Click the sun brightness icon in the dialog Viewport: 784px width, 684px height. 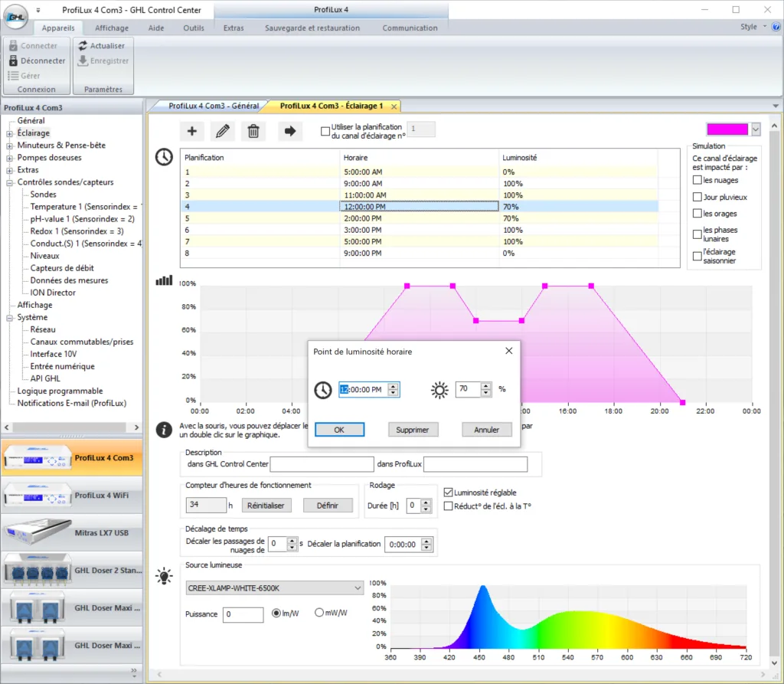(x=439, y=390)
